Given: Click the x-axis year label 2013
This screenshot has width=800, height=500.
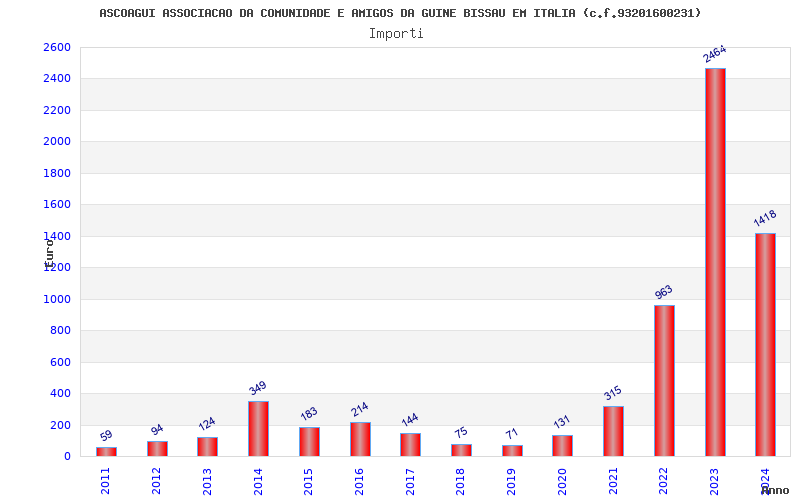Looking at the screenshot, I should tap(207, 481).
